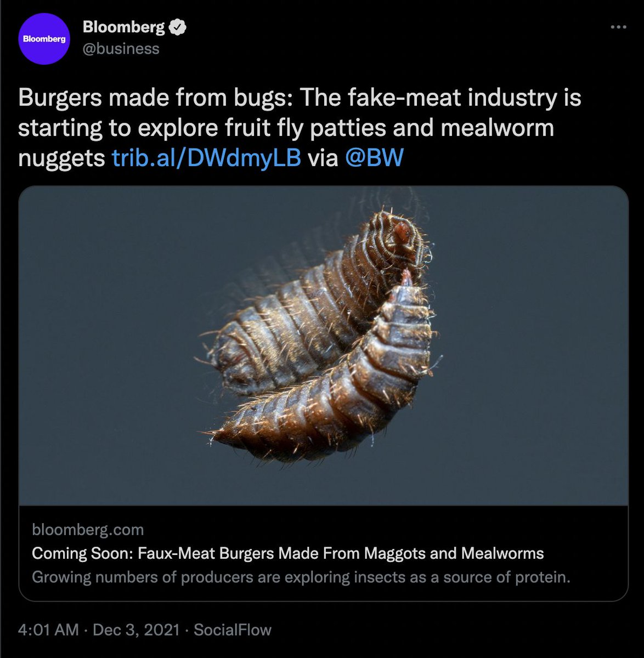Image resolution: width=644 pixels, height=658 pixels.
Task: Click the Dec 3, 2021 date
Action: 136,629
